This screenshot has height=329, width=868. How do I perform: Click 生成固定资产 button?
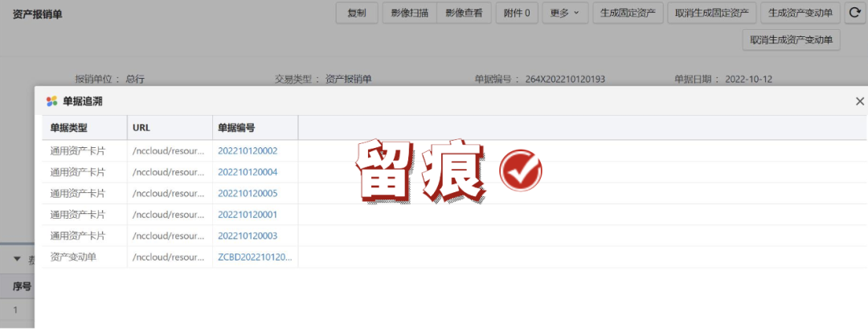point(628,12)
